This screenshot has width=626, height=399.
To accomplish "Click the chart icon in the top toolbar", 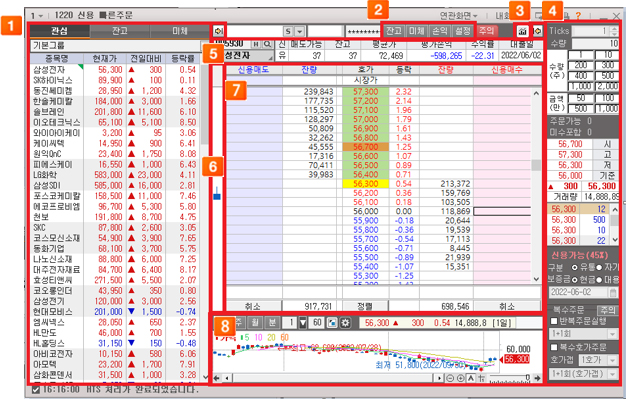I will pyautogui.click(x=523, y=31).
